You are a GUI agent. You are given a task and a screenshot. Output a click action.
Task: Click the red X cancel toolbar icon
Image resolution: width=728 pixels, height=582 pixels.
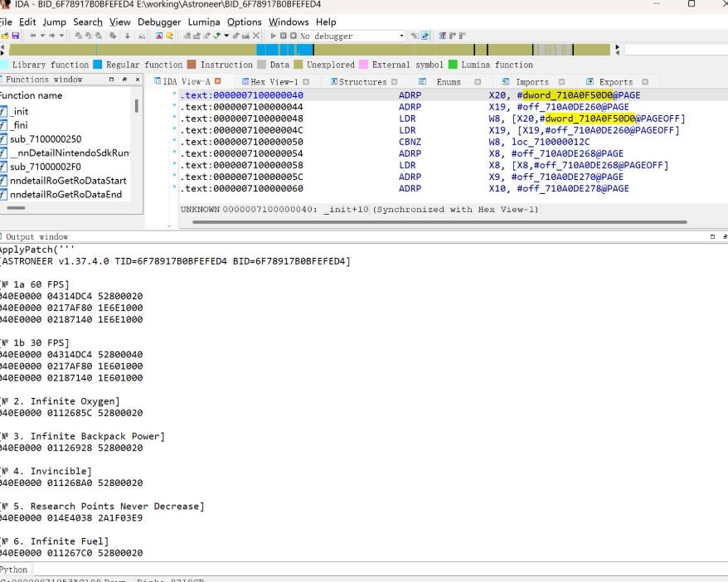click(256, 36)
